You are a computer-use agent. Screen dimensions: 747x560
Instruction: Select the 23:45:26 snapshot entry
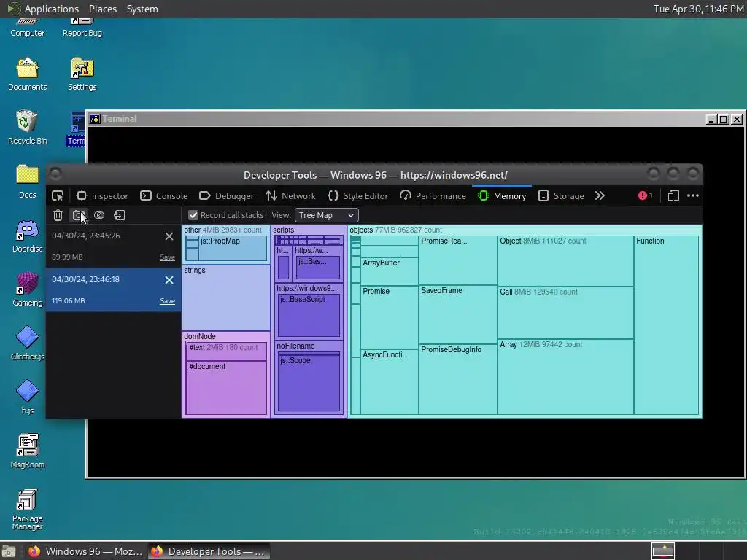[113, 246]
